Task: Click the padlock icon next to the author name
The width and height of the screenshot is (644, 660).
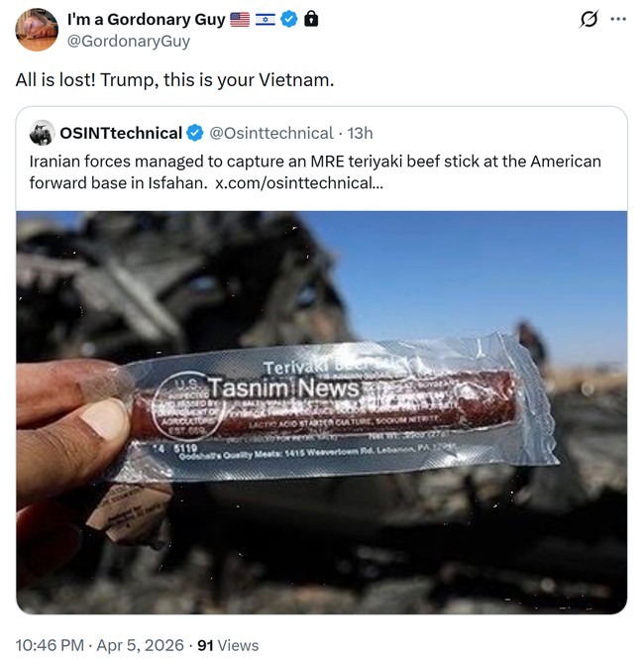Action: click(311, 20)
